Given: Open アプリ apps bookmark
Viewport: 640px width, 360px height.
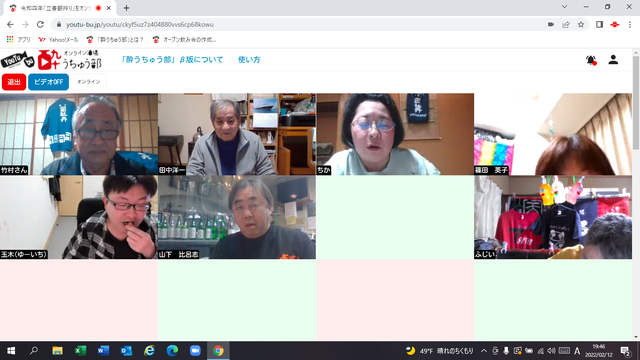Looking at the screenshot, I should pos(18,40).
